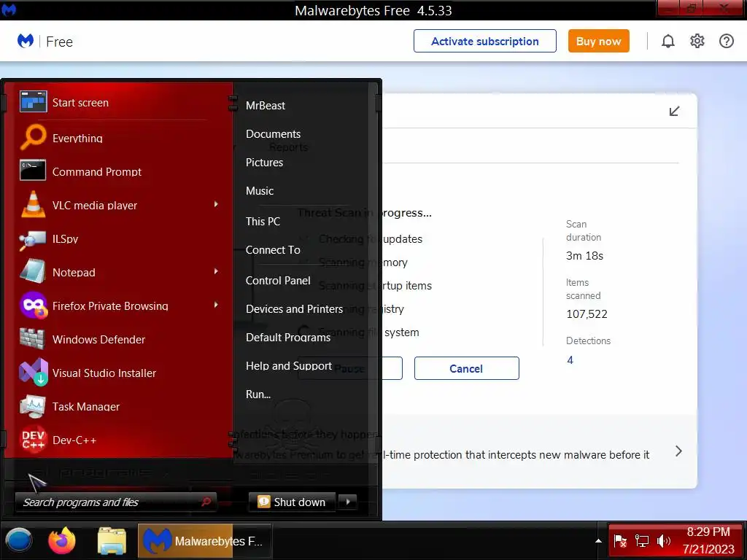
Task: Open MrBeast user folder
Action: 266,106
